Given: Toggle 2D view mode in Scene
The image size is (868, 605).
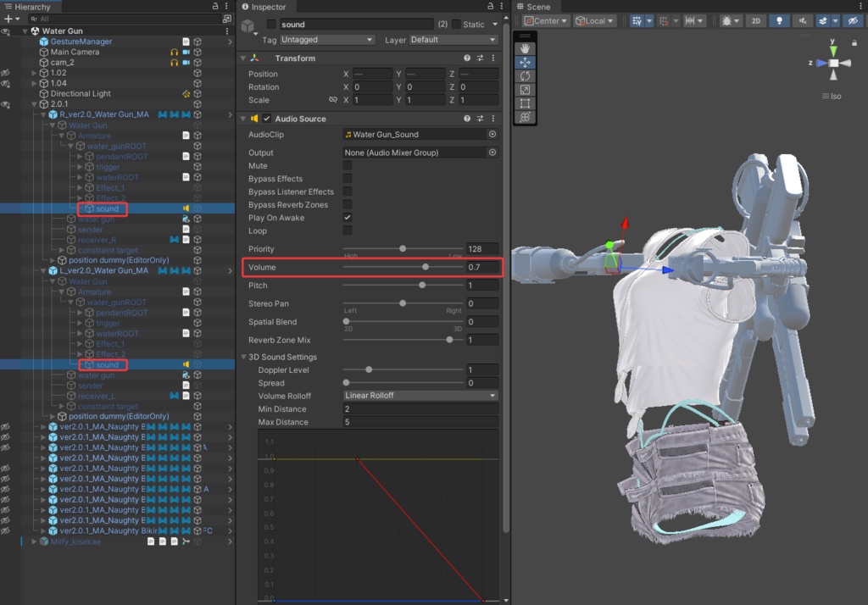Looking at the screenshot, I should [755, 21].
